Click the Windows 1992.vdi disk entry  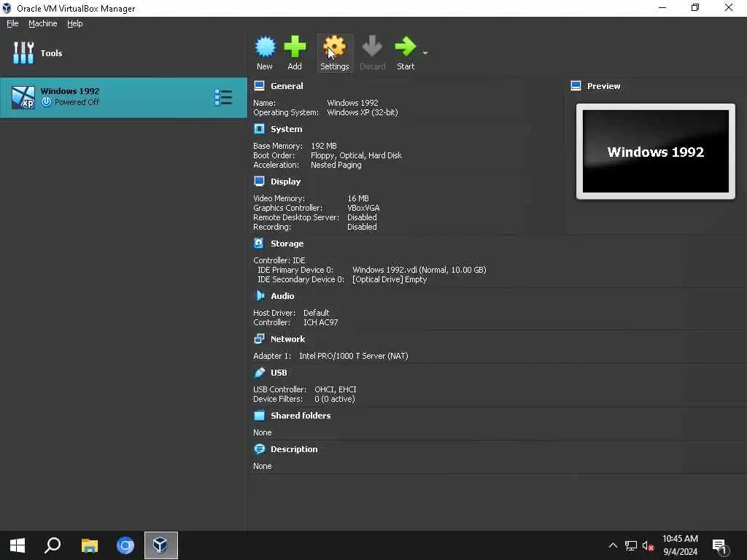419,270
